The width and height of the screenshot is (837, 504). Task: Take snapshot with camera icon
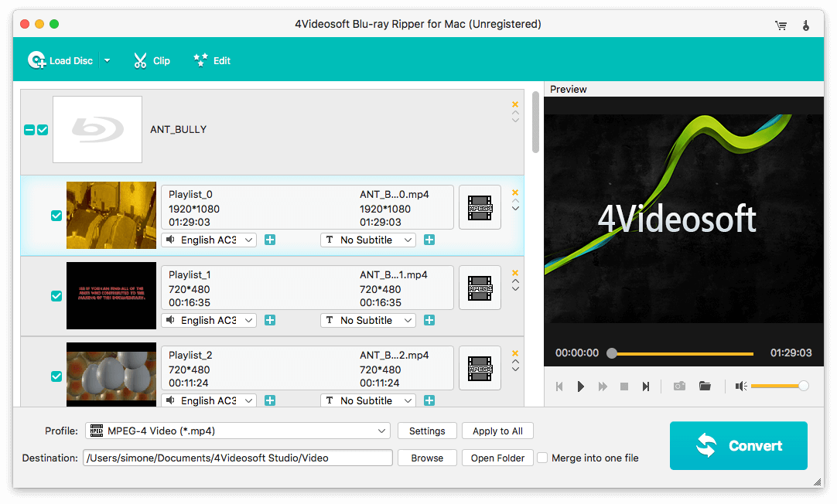pyautogui.click(x=679, y=386)
